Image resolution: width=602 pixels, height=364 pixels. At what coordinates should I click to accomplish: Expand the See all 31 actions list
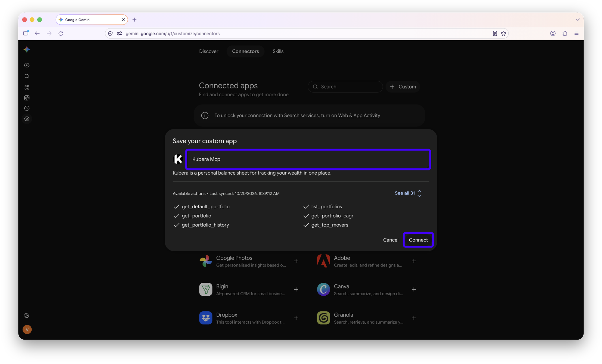click(408, 193)
